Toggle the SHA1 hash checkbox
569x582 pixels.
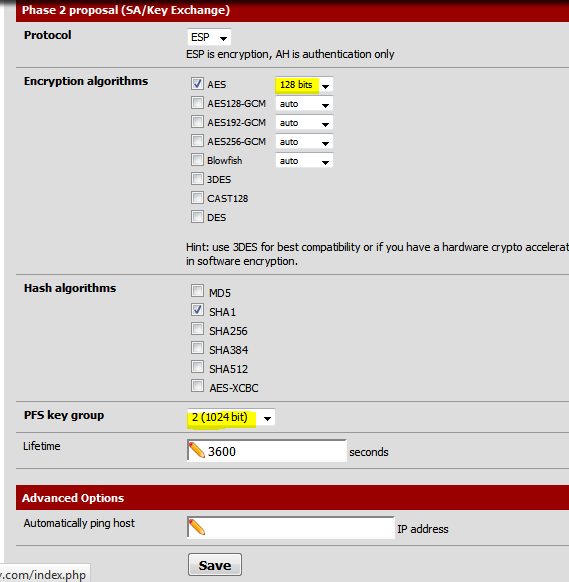pyautogui.click(x=197, y=310)
